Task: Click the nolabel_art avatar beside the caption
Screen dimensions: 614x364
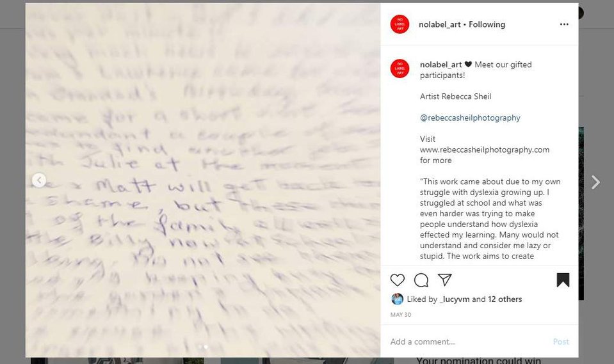Action: click(x=400, y=68)
